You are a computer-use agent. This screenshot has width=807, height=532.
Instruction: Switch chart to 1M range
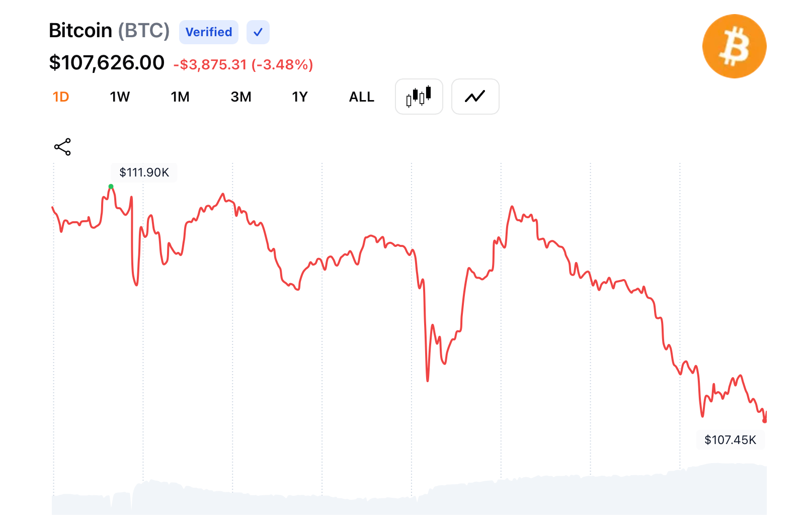click(x=180, y=97)
